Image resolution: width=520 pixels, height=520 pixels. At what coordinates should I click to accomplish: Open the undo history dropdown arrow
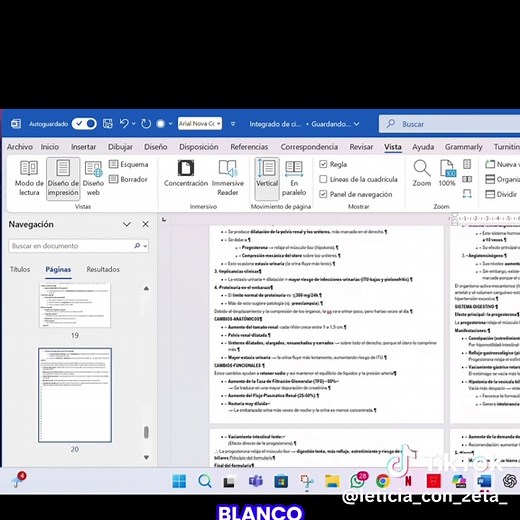(x=134, y=124)
